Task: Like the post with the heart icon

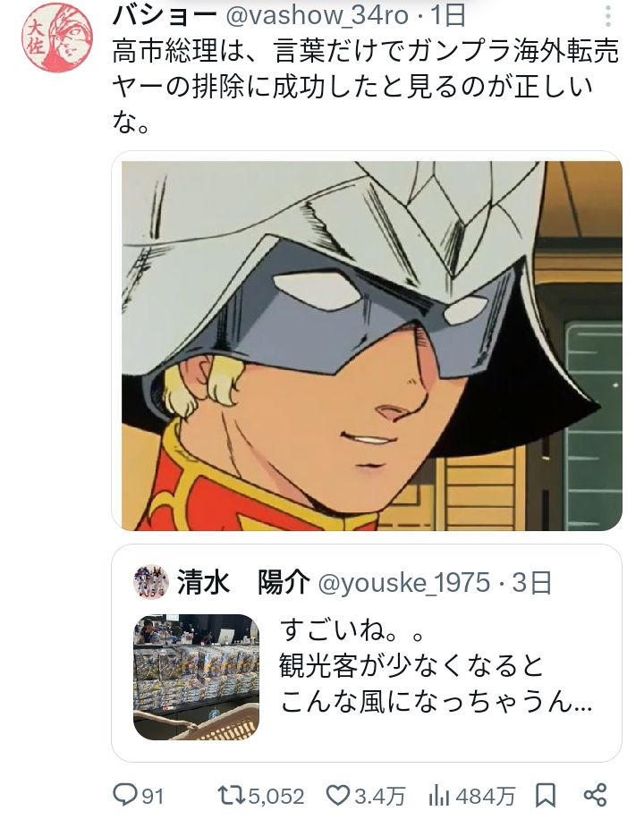Action: click(x=338, y=795)
